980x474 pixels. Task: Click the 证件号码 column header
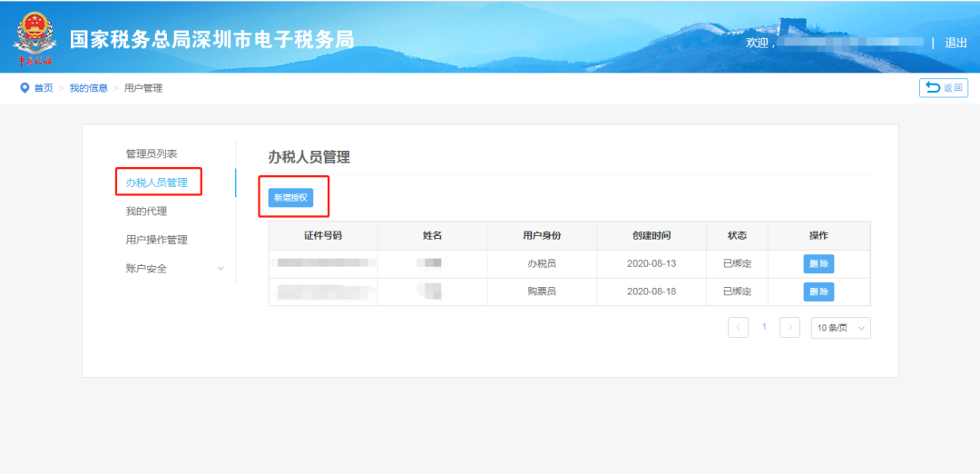coord(323,236)
